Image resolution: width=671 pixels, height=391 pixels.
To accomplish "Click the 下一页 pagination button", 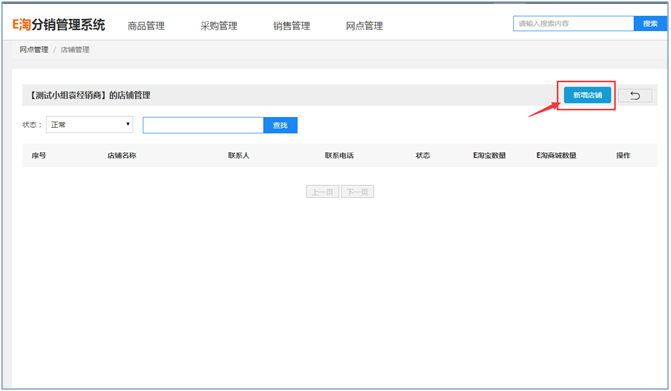I will (x=357, y=192).
